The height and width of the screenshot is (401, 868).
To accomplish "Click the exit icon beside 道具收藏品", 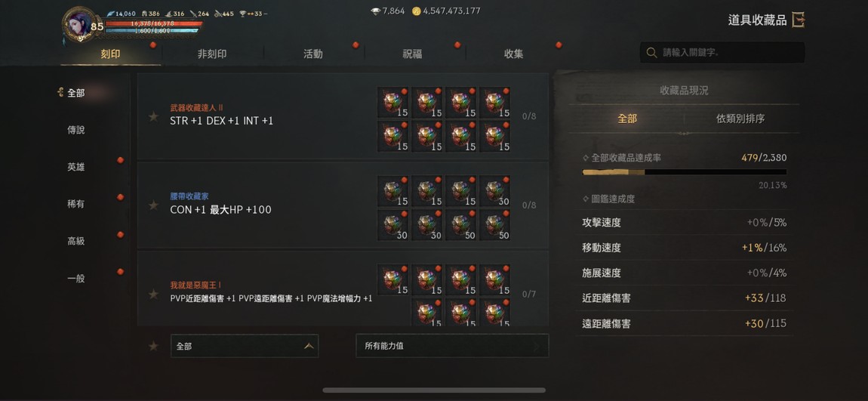I will coord(798,20).
